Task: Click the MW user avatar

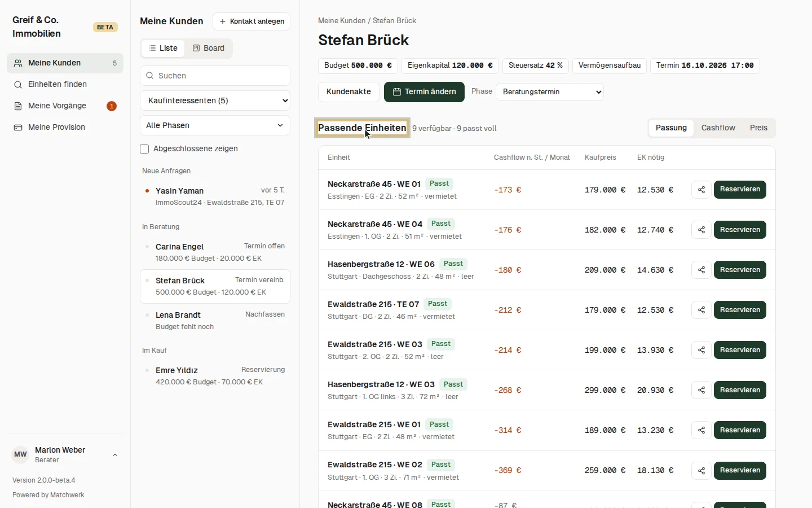Action: pos(20,454)
